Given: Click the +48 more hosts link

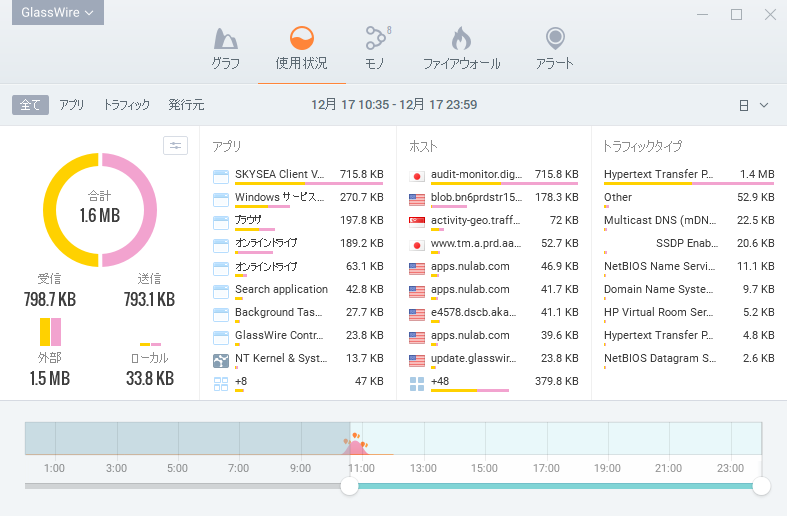Looking at the screenshot, I should pos(440,381).
